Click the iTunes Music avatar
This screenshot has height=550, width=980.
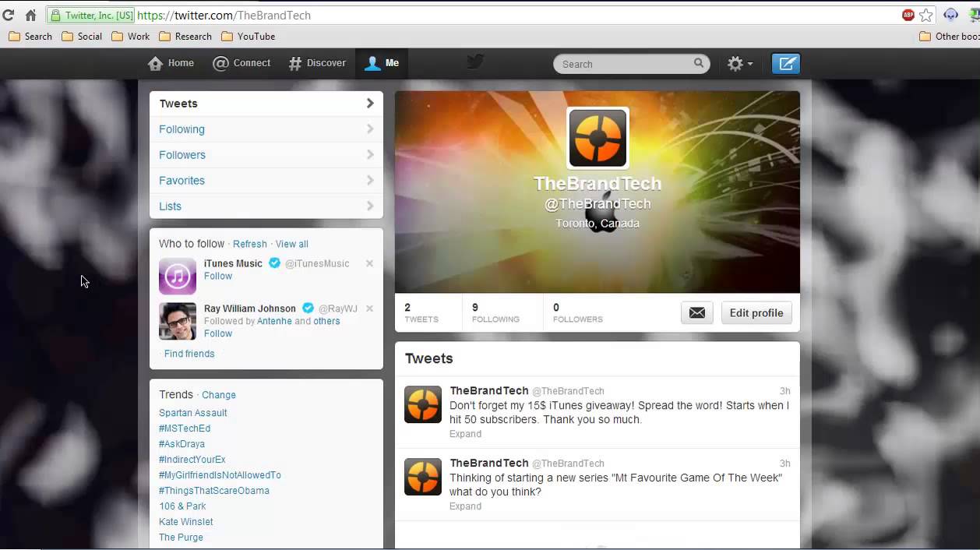(178, 276)
